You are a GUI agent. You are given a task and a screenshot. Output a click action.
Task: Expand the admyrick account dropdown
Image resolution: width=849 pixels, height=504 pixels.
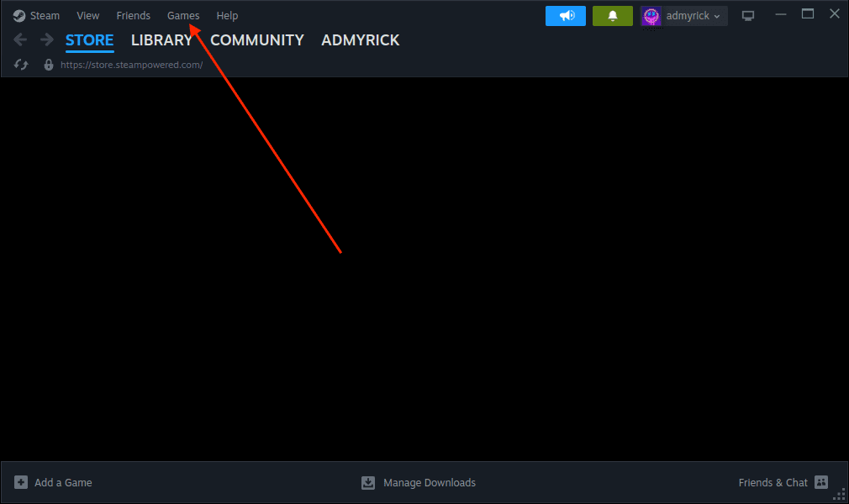[716, 16]
